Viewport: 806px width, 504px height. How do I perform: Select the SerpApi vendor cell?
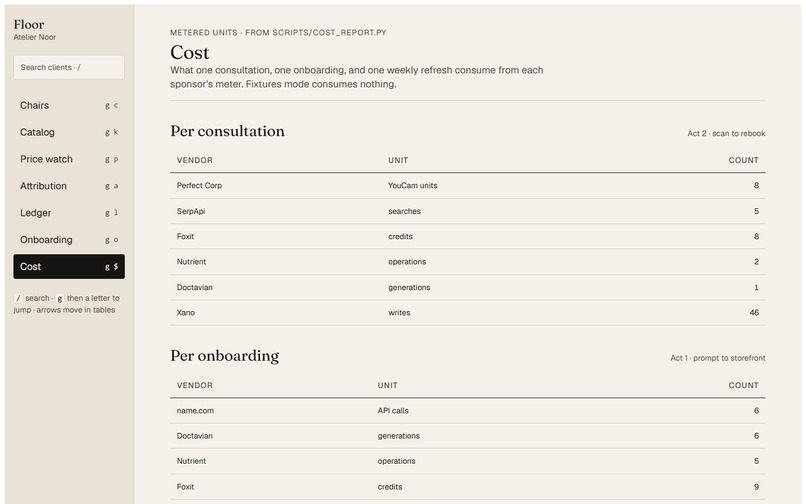(191, 211)
